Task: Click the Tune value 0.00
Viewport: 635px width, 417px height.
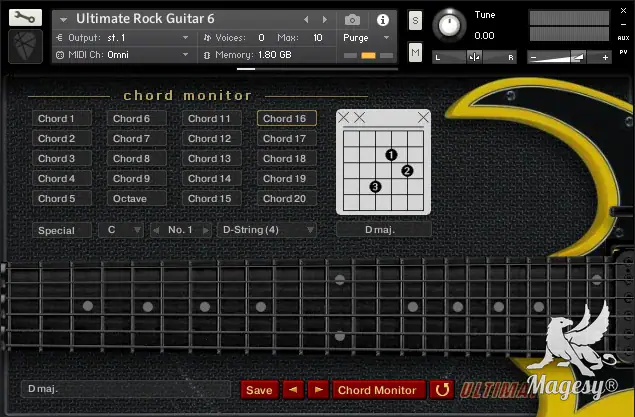Action: (484, 36)
